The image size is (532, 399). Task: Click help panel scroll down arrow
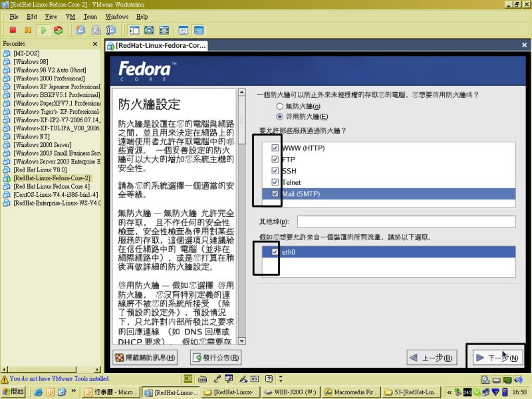[x=242, y=341]
